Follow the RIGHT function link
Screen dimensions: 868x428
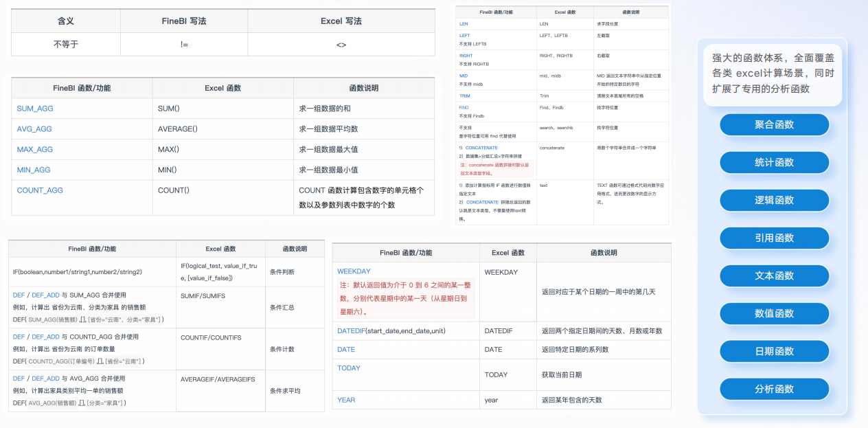point(466,56)
